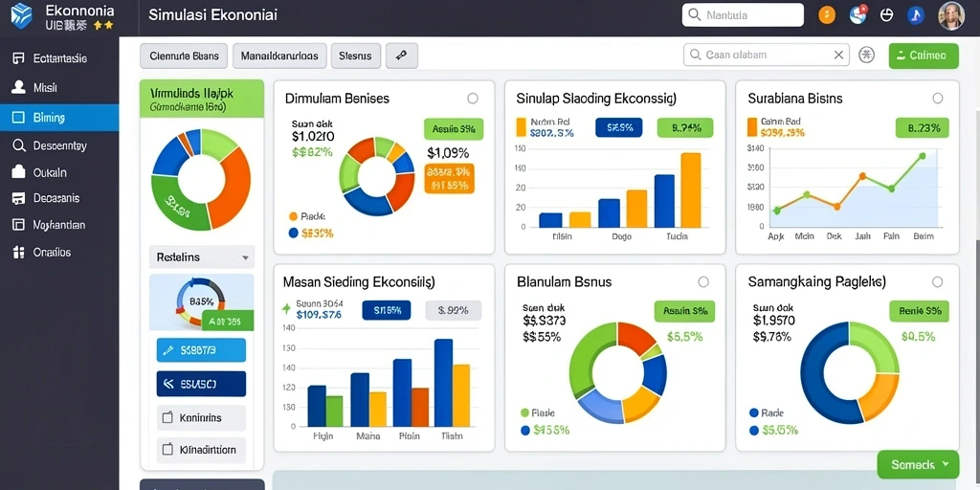Click the blue pencil edit button

201,350
